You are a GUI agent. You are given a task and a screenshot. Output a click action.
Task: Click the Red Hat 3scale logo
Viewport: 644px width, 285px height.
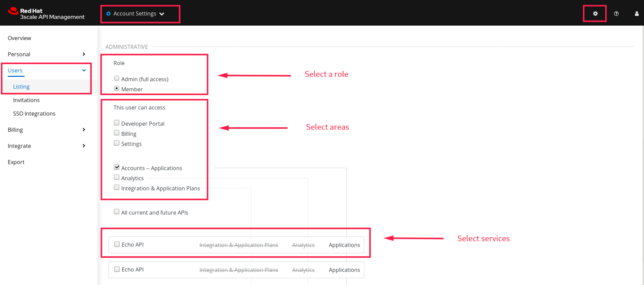coord(46,13)
